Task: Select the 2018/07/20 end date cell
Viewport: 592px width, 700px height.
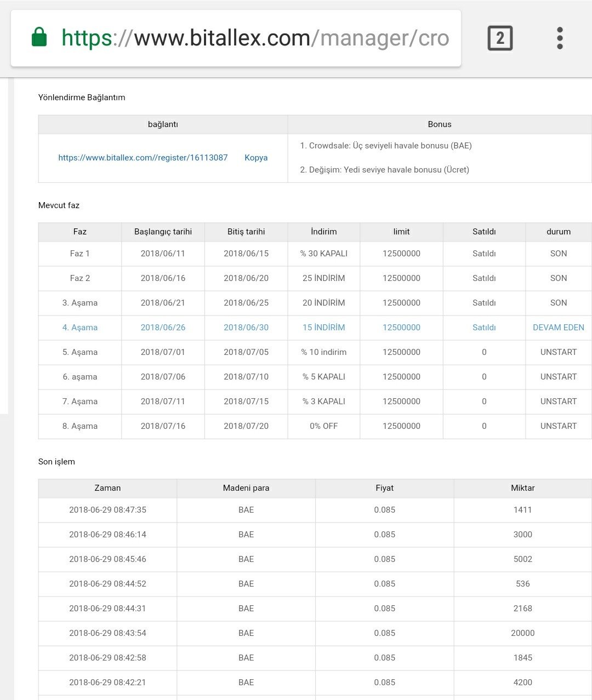Action: click(x=246, y=426)
